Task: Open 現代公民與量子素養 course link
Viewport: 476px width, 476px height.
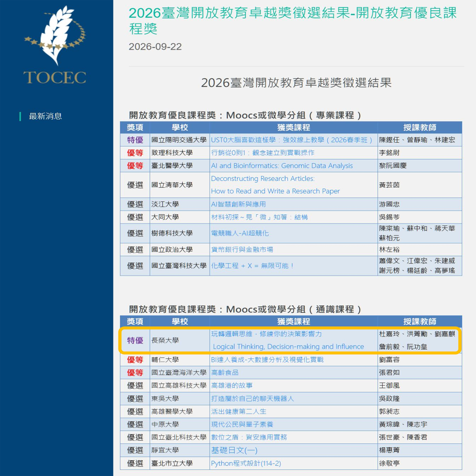Action: [242, 424]
